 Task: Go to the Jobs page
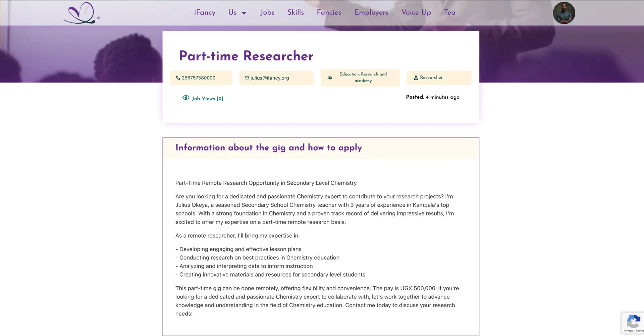(x=267, y=12)
